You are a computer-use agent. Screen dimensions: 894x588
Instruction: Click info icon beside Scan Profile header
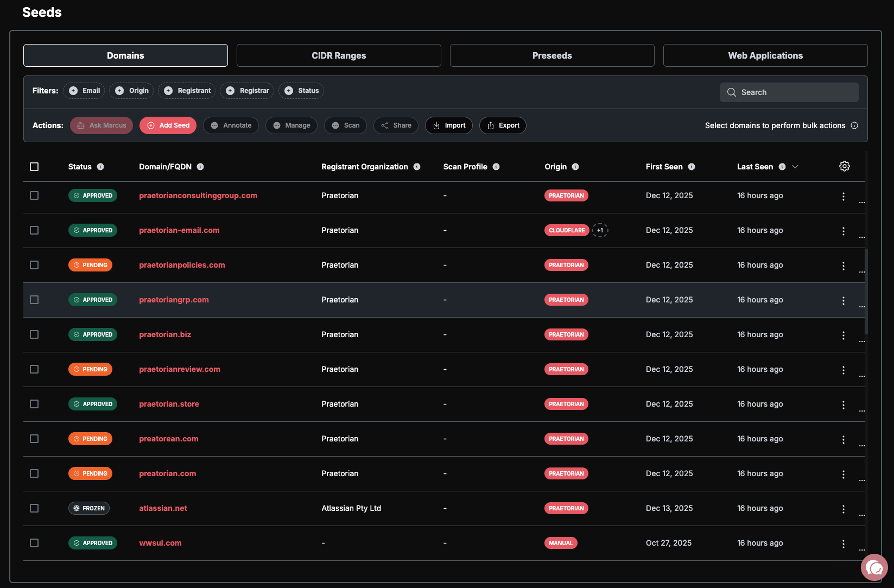coord(496,167)
